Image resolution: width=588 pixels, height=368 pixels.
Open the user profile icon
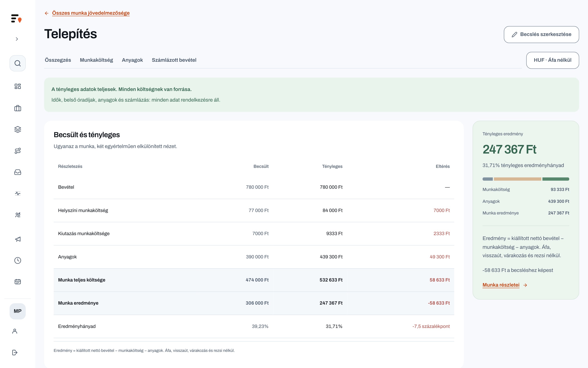(14, 331)
